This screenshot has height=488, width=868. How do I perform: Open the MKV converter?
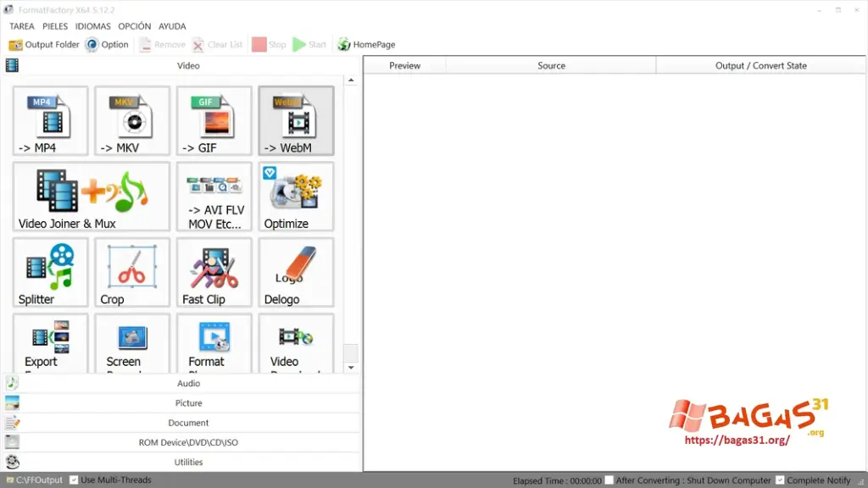(x=131, y=120)
